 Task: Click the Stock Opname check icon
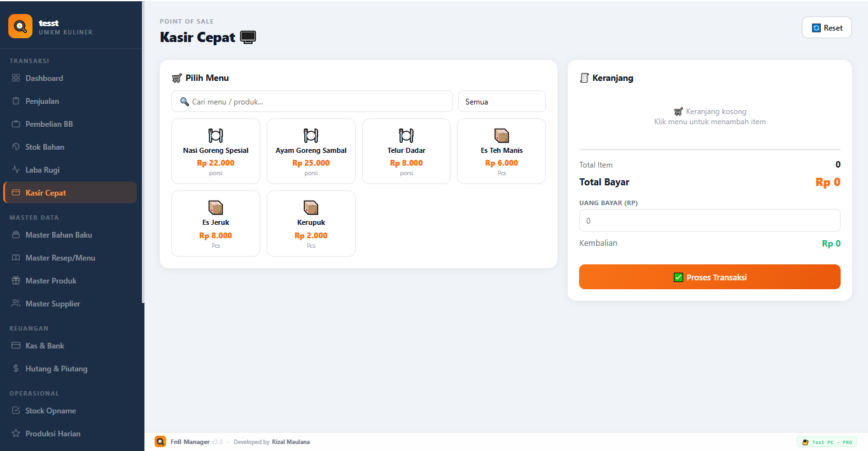click(x=17, y=410)
